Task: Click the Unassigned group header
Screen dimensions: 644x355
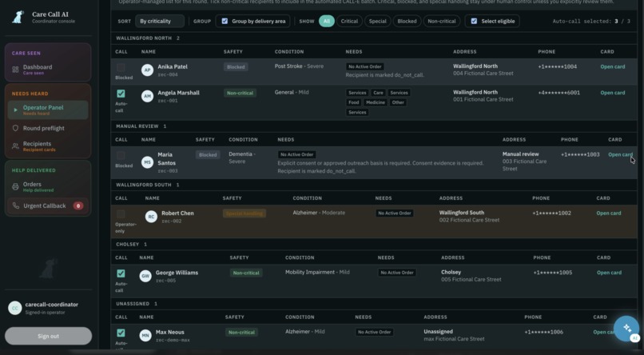Action: click(x=374, y=304)
